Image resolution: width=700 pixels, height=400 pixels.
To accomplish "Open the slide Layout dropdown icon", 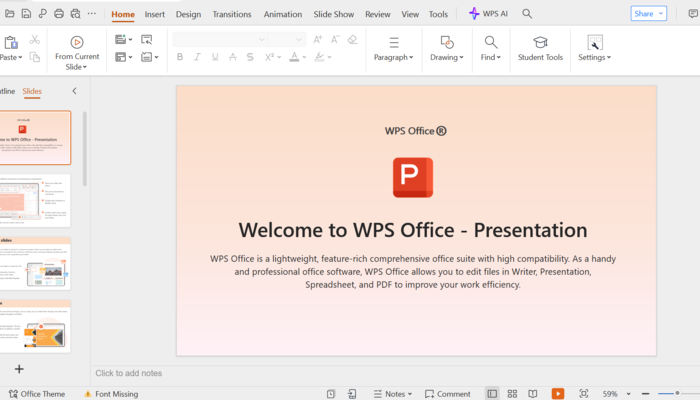I will (123, 57).
